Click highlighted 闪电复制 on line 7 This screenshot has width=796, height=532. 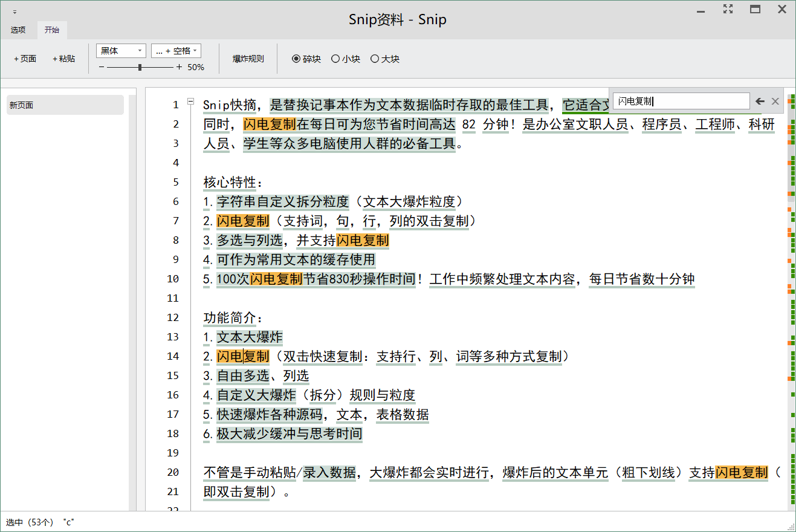243,221
